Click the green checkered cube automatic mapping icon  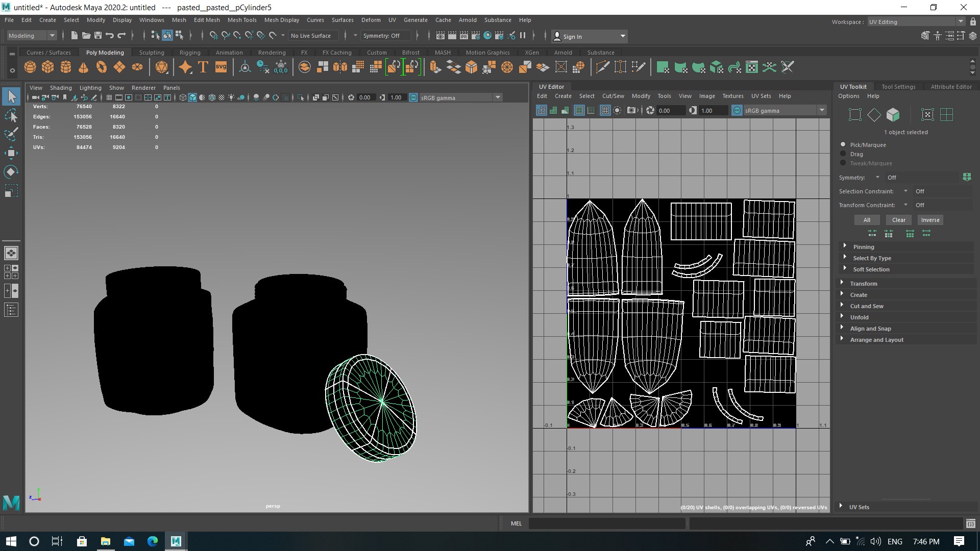click(x=717, y=67)
